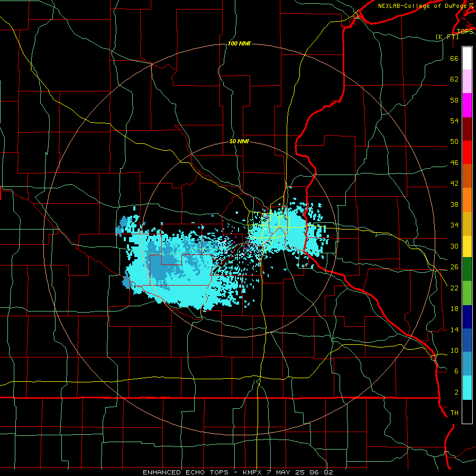The image size is (476, 476).
Task: Click the medium blue 18 kft swatch
Action: pos(467,340)
